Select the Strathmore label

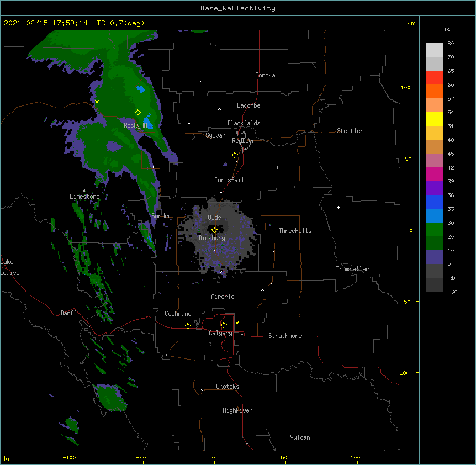285,336
